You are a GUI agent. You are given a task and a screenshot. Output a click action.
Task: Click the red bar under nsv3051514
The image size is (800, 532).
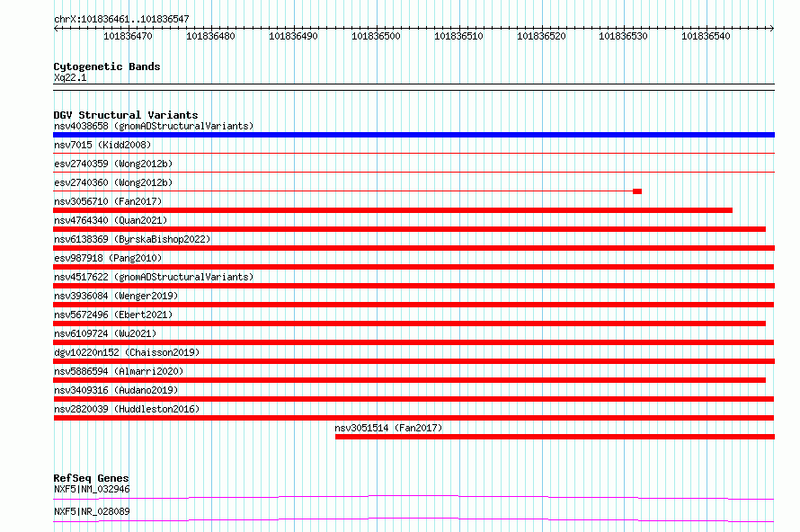(x=556, y=437)
